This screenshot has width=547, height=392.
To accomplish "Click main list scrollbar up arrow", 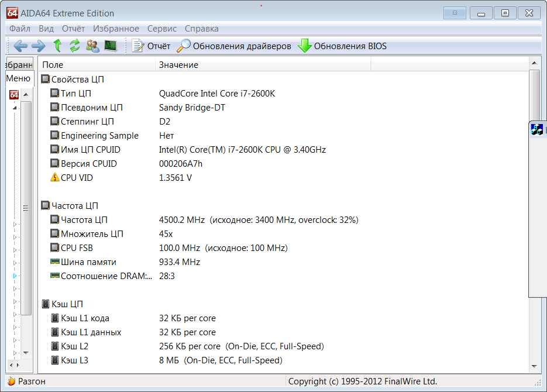I will tap(534, 63).
